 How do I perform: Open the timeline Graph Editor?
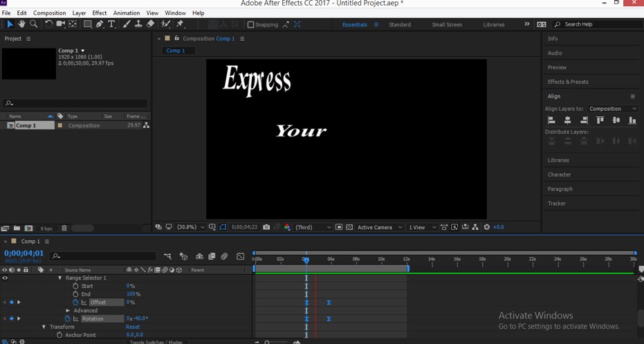pyautogui.click(x=240, y=257)
